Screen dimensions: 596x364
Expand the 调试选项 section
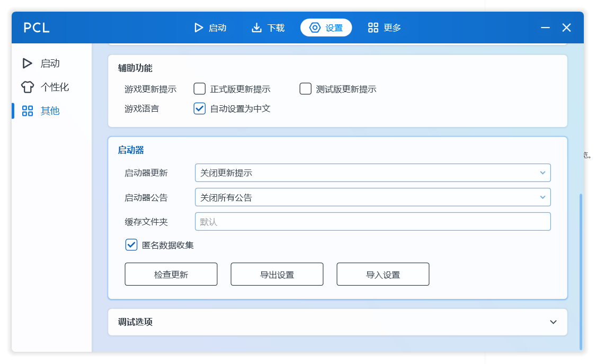[337, 322]
